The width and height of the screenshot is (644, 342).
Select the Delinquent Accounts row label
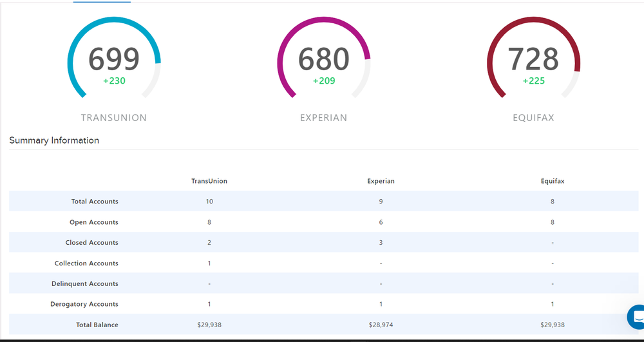[x=84, y=283]
